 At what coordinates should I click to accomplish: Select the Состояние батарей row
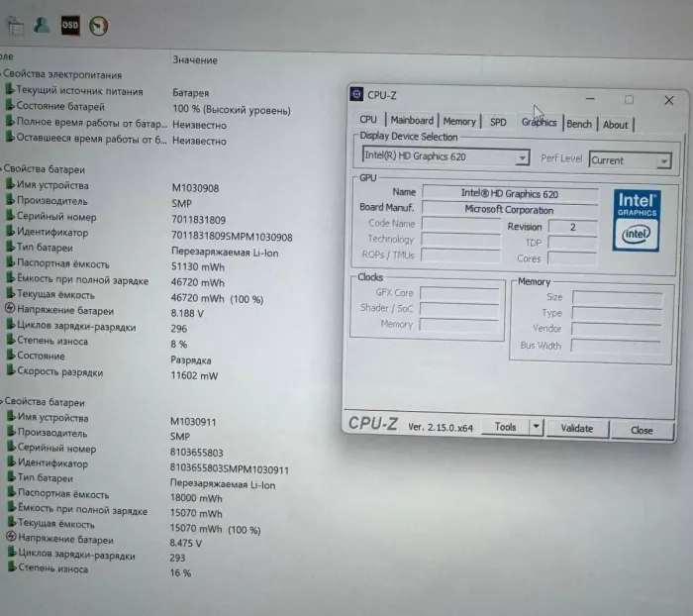(148, 108)
